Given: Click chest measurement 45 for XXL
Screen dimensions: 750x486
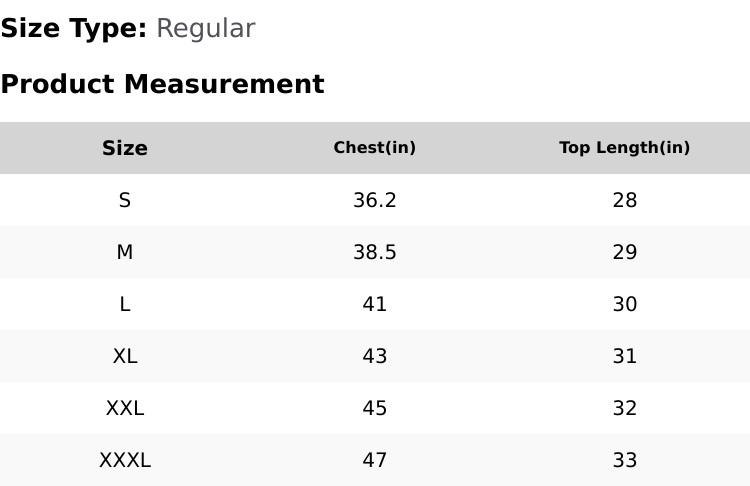Looking at the screenshot, I should [x=375, y=409].
